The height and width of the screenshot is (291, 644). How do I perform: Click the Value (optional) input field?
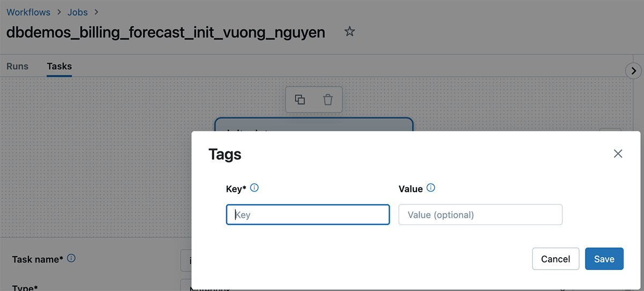[480, 215]
